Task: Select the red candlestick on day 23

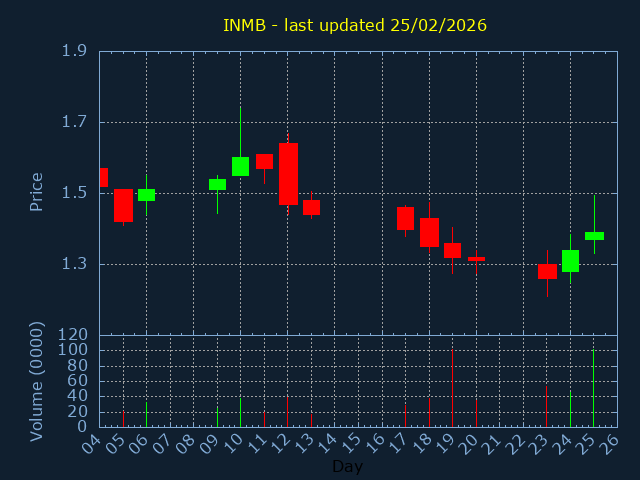Action: (x=547, y=271)
